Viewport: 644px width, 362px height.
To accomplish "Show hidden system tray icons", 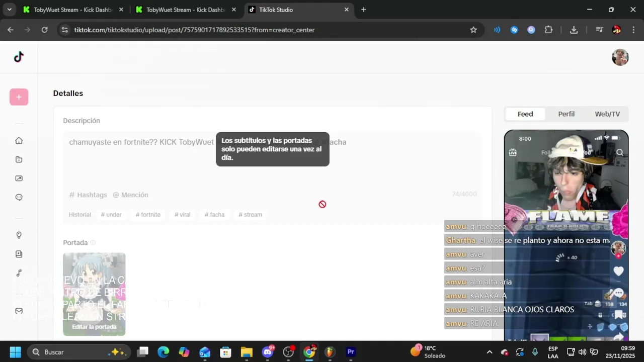I will coord(489,352).
